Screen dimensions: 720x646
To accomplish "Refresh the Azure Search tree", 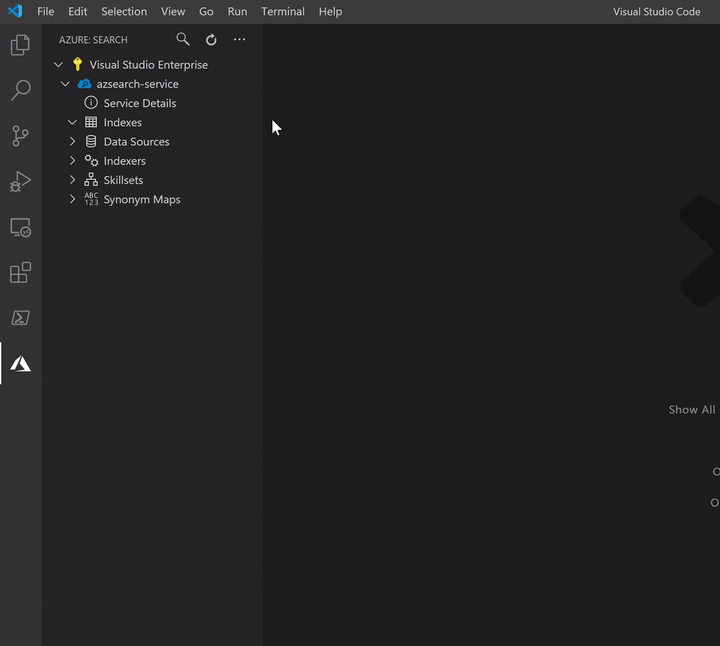I will click(x=211, y=40).
